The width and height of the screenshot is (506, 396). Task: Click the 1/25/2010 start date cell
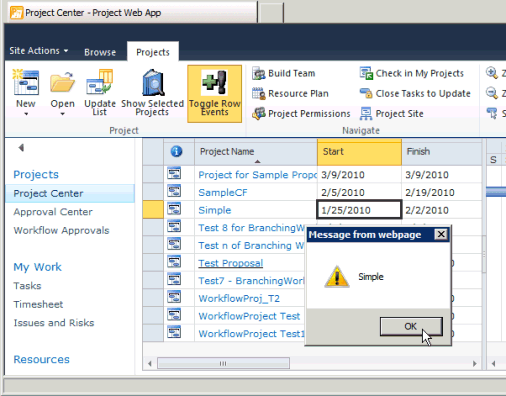[359, 210]
